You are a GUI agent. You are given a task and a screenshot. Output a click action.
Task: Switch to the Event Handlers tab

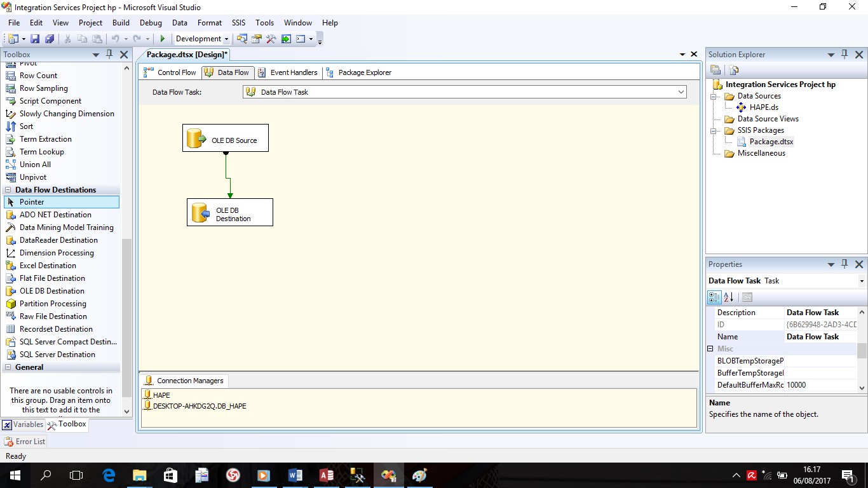coord(287,72)
